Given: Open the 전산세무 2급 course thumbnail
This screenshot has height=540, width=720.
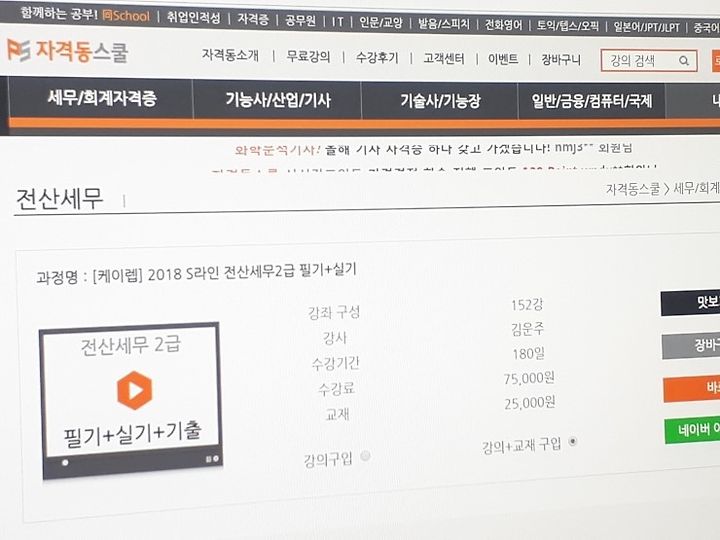Looking at the screenshot, I should click(131, 400).
